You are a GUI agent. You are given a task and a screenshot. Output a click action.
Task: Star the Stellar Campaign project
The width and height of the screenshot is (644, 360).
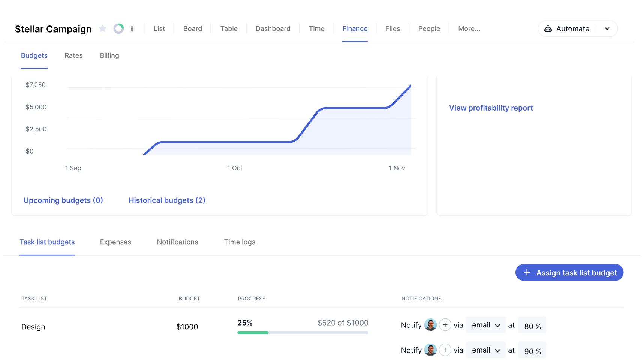coord(103,28)
